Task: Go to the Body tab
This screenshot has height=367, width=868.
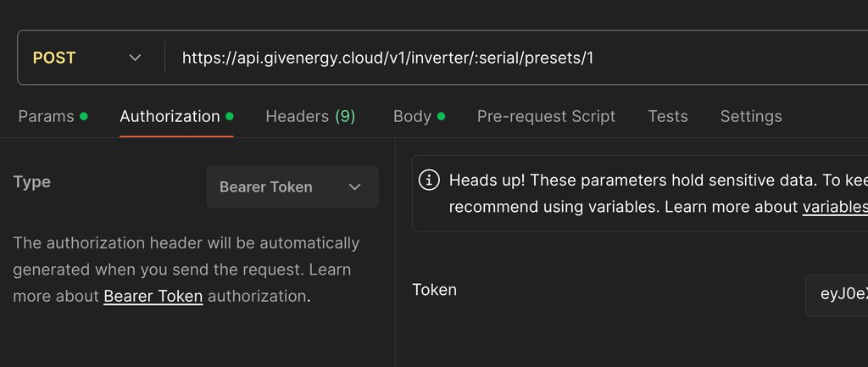Action: tap(412, 116)
